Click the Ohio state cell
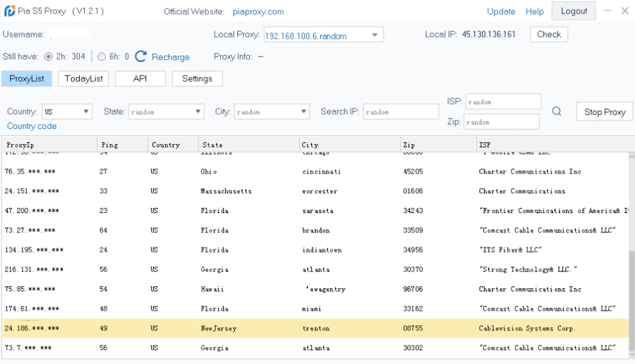This screenshot has width=635, height=364. [x=209, y=171]
